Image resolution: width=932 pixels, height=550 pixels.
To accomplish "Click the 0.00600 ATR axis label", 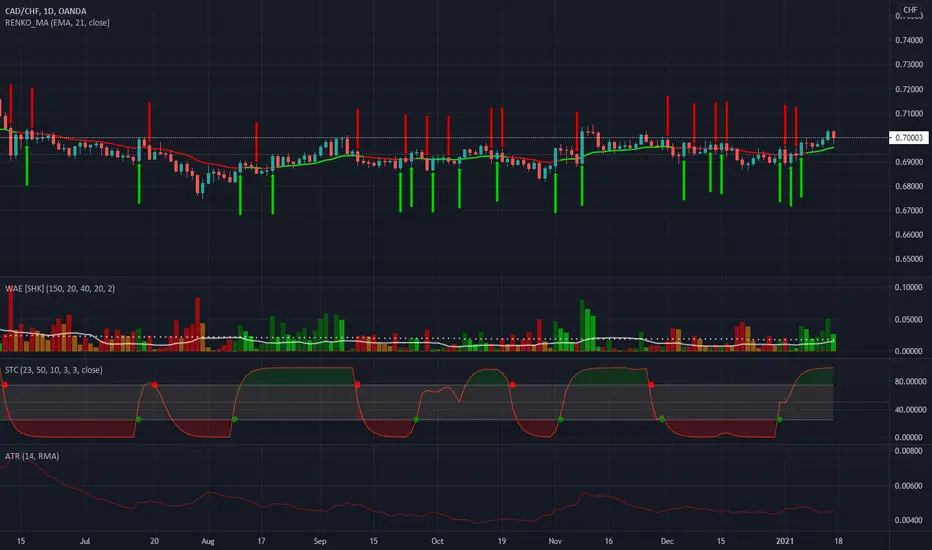I will click(909, 486).
